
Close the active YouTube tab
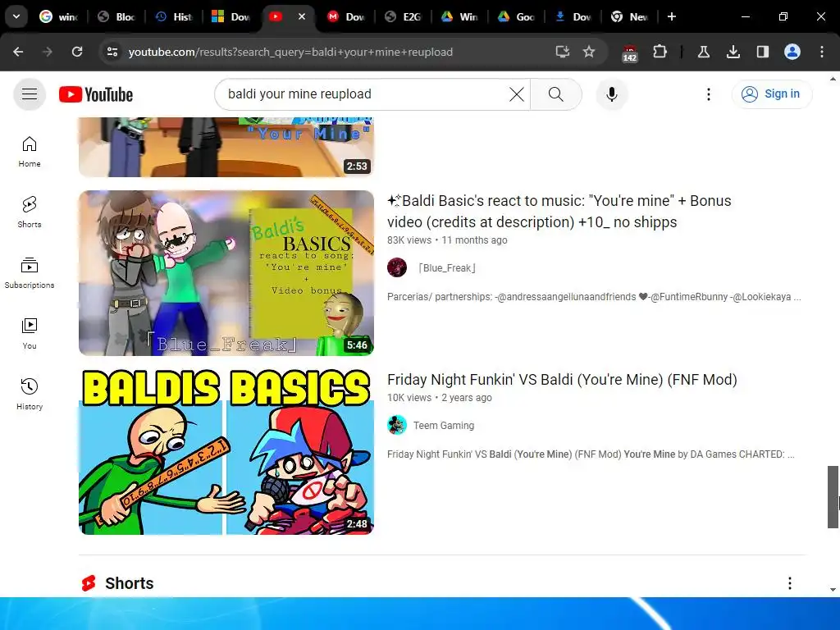pyautogui.click(x=302, y=16)
